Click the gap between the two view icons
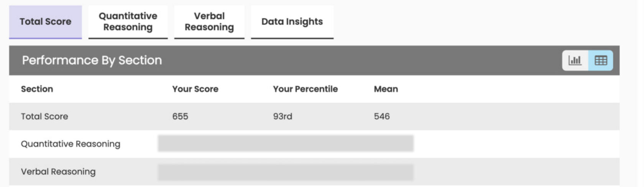The height and width of the screenshot is (187, 644). (588, 60)
